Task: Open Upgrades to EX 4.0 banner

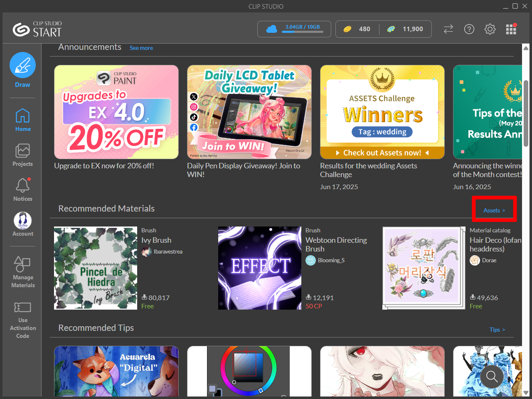Action: click(116, 112)
